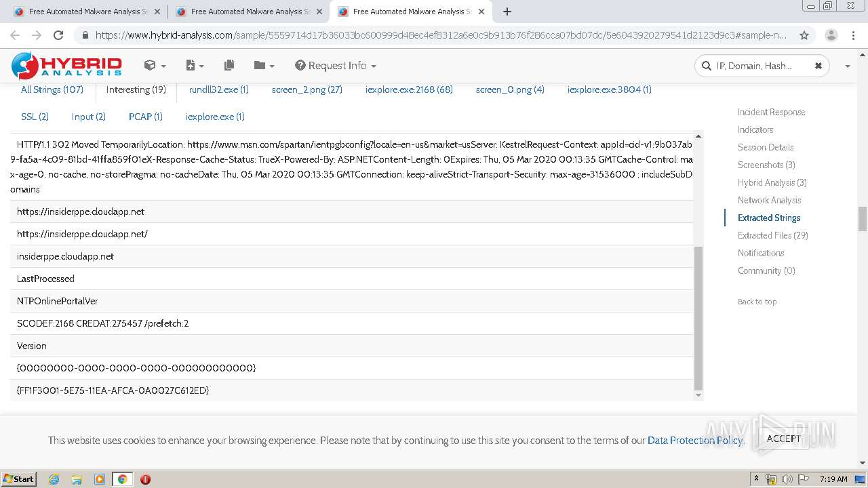868x488 pixels.
Task: Open Chrome profile avatar menu
Action: point(831,35)
